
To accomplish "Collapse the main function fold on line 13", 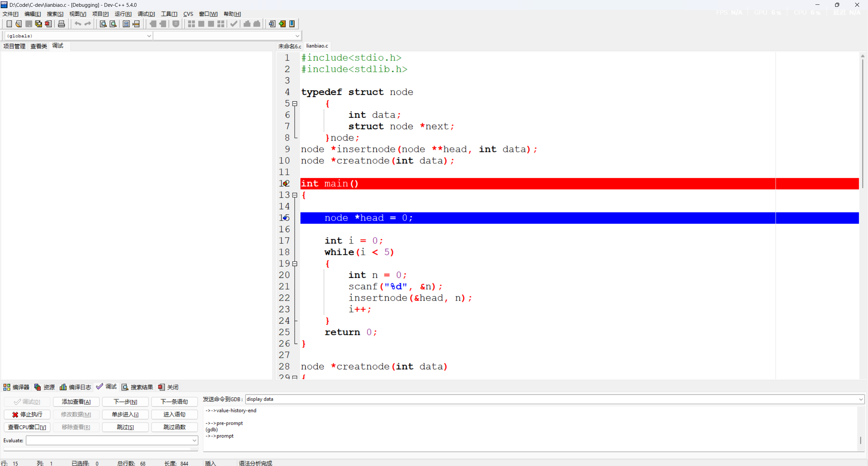I will point(295,195).
